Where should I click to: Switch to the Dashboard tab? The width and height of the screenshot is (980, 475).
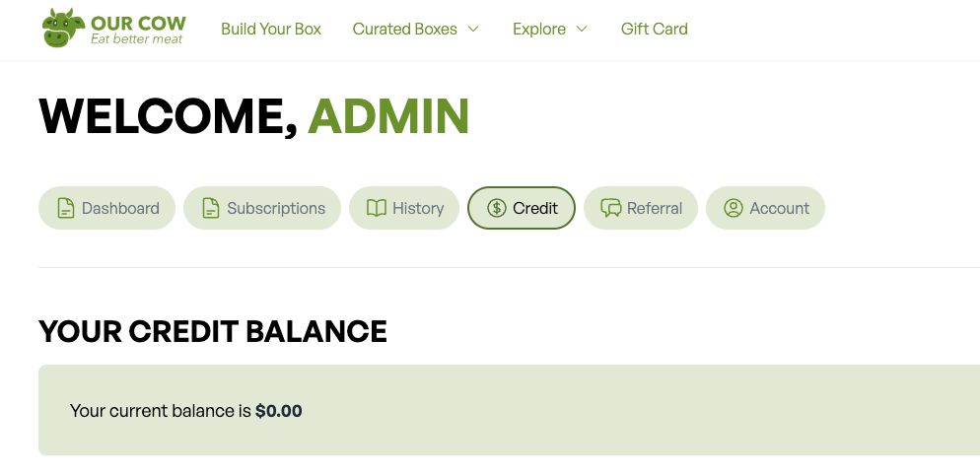coord(106,208)
